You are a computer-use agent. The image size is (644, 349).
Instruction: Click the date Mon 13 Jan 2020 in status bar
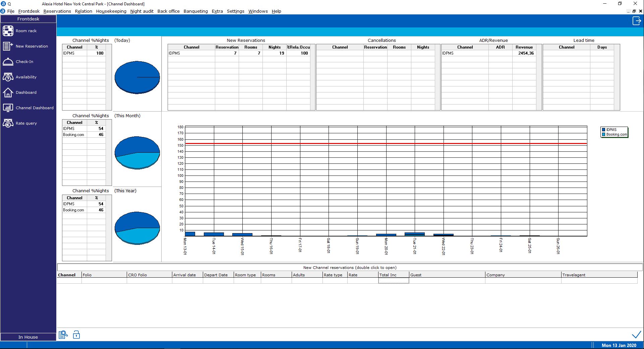pos(619,345)
